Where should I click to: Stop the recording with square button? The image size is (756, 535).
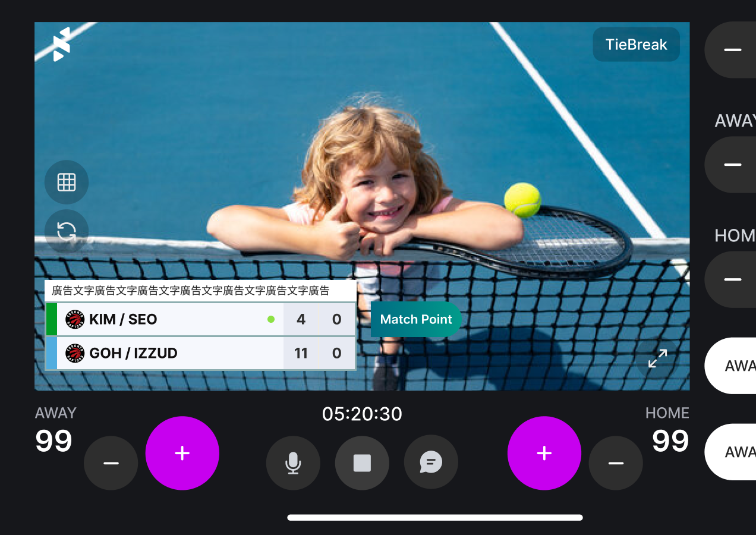tap(362, 462)
